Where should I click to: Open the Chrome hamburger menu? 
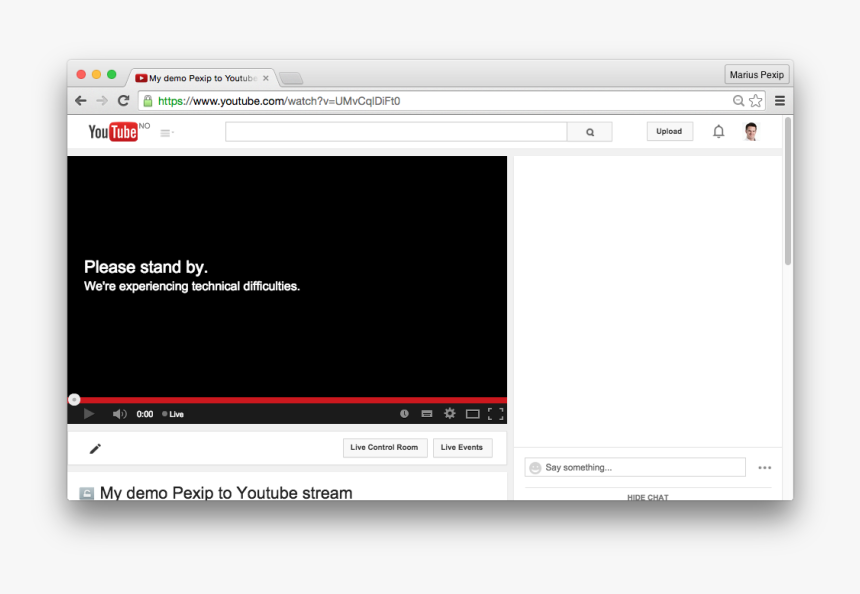coord(780,101)
